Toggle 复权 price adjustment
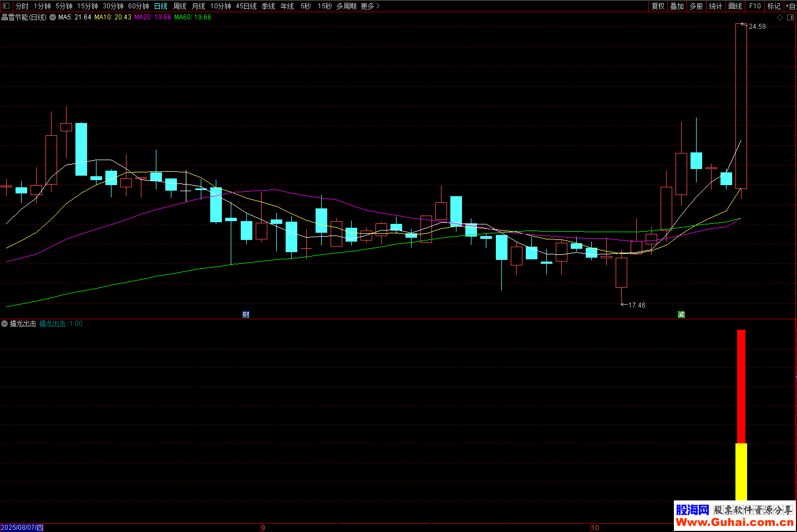Screen dimensions: 797x532 [658, 6]
